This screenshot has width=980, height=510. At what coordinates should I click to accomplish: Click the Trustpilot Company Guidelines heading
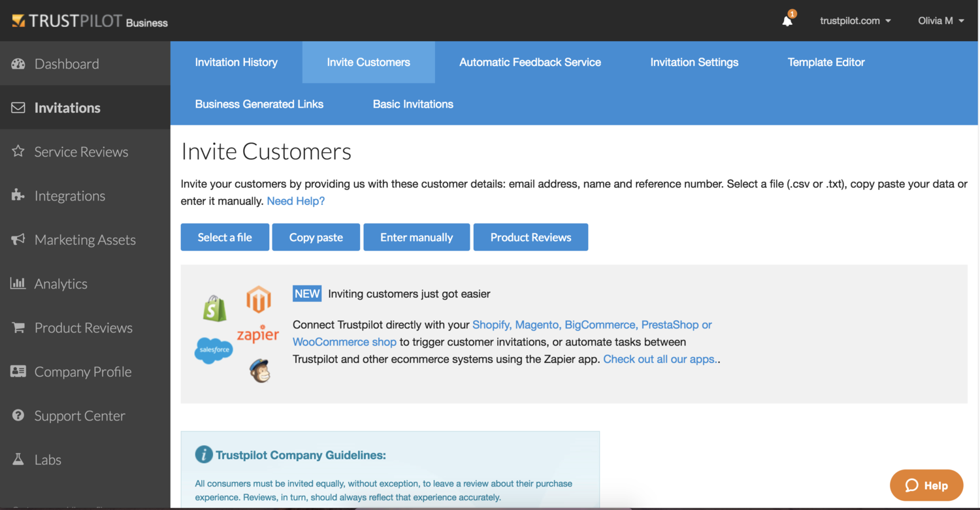click(x=301, y=455)
